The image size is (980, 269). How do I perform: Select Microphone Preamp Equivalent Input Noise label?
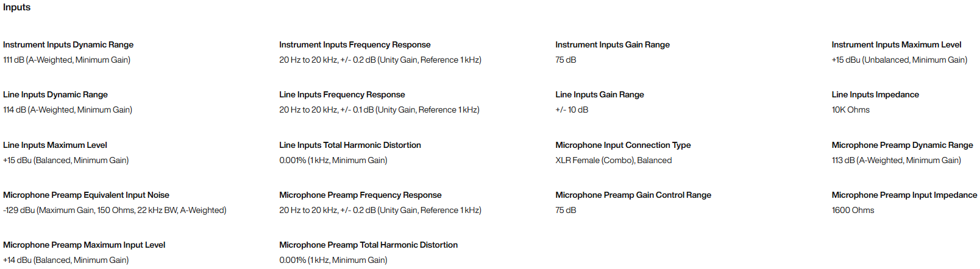(86, 195)
